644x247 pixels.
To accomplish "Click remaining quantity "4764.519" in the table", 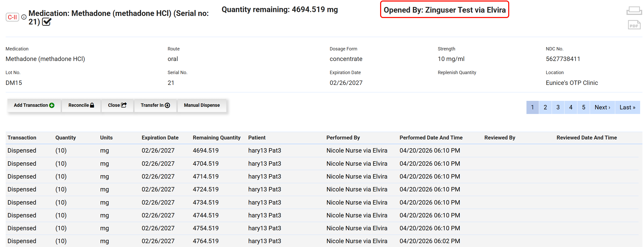I will click(206, 241).
